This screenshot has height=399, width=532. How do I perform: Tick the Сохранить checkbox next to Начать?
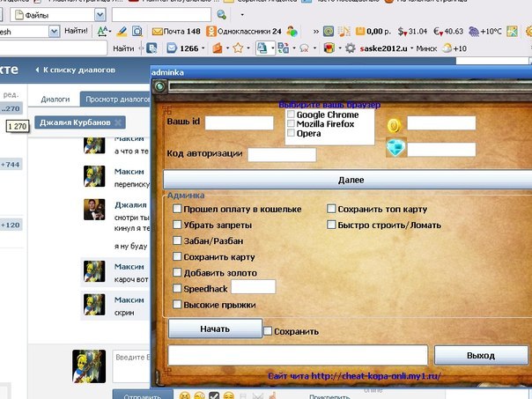tap(268, 331)
